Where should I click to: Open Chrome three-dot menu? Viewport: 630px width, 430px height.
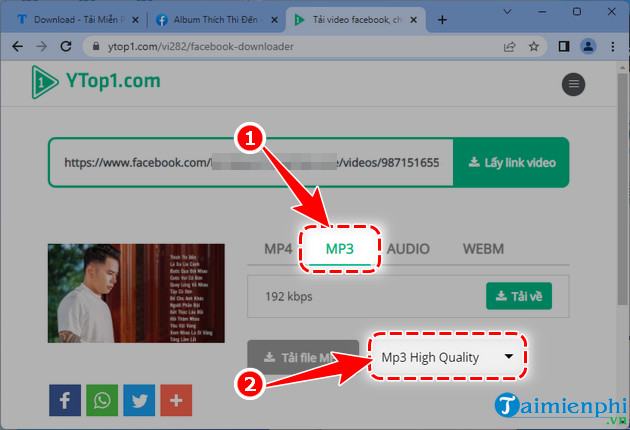pos(613,47)
